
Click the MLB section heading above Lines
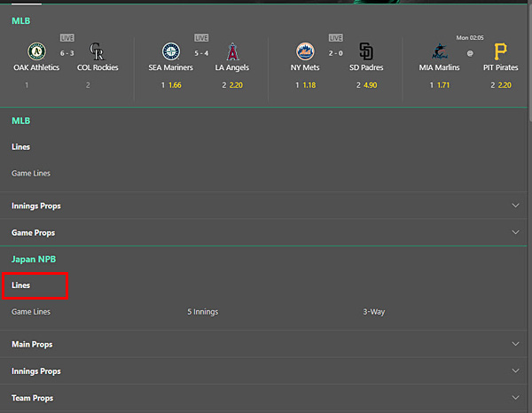tap(21, 121)
